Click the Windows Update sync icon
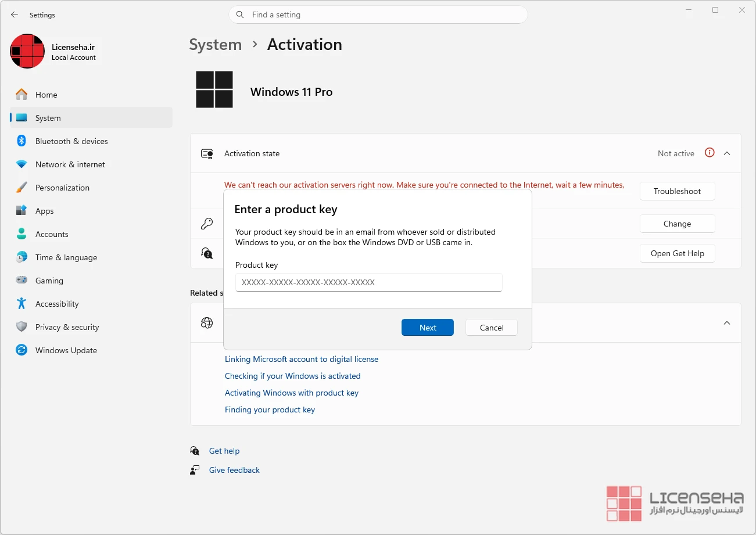The image size is (756, 535). point(22,350)
